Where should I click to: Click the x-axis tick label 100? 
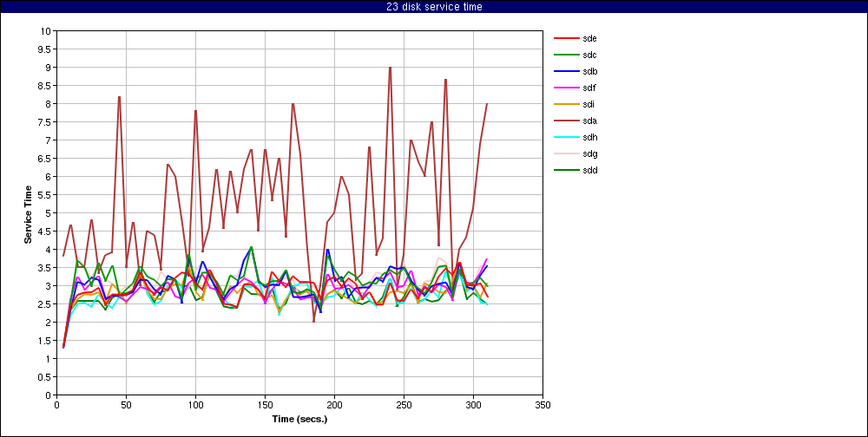(195, 404)
